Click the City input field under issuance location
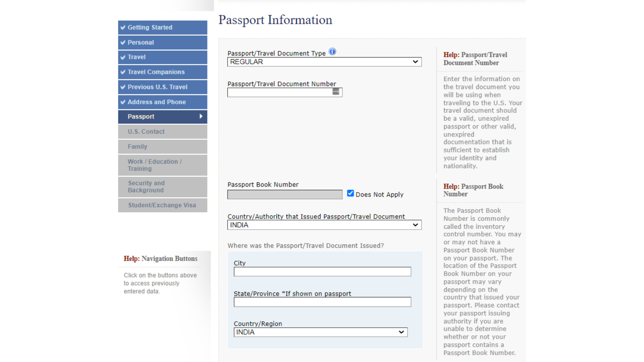 (322, 271)
